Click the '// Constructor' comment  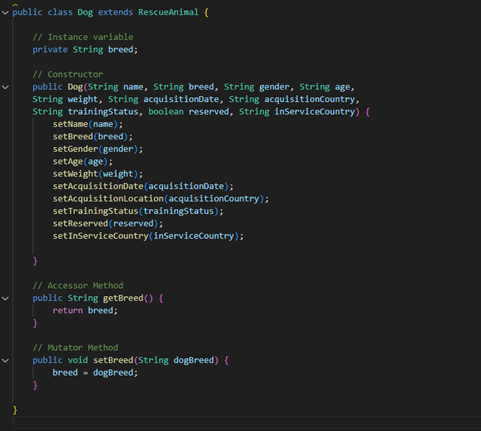pos(68,74)
